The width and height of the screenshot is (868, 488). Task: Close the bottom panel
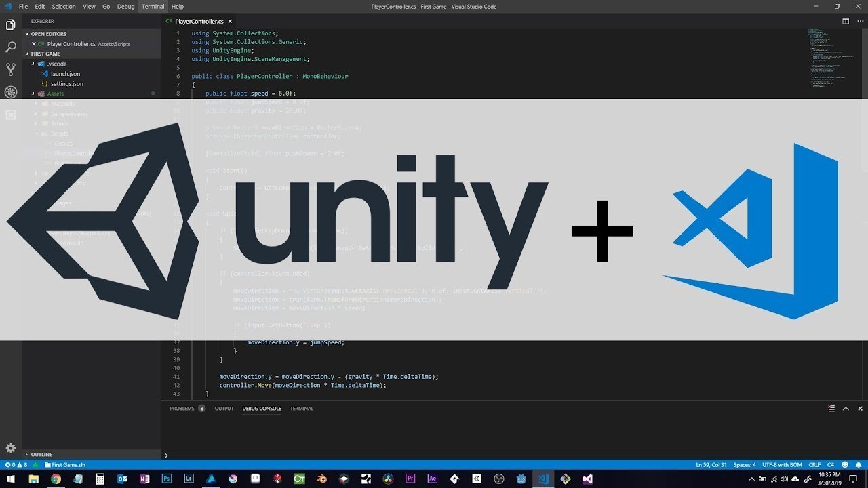pyautogui.click(x=861, y=409)
